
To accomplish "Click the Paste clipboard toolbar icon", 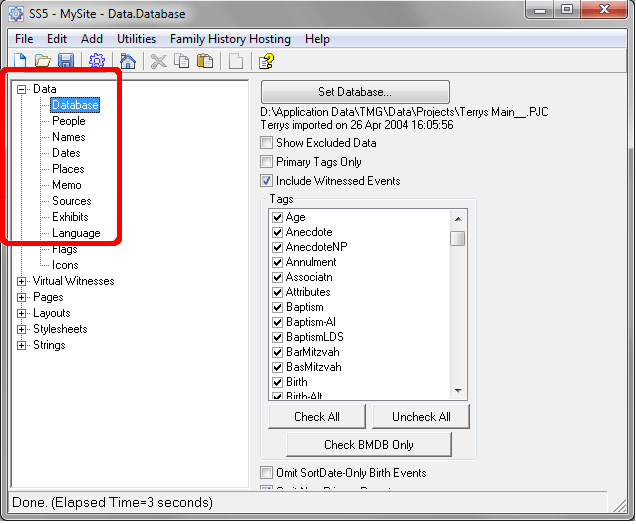I will pos(203,61).
